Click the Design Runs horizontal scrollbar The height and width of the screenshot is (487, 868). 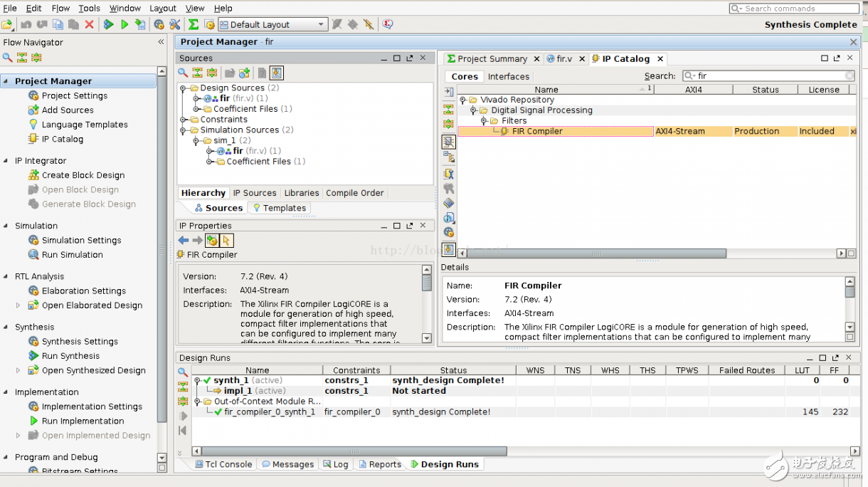point(349,451)
